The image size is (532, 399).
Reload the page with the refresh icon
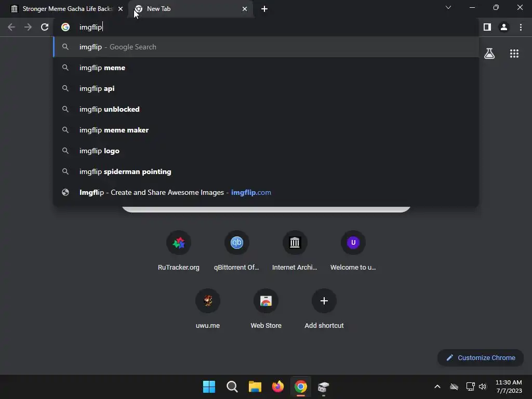point(45,27)
